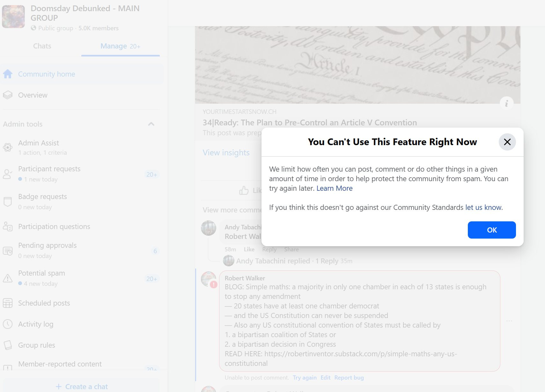Click Create a chat button

[82, 387]
